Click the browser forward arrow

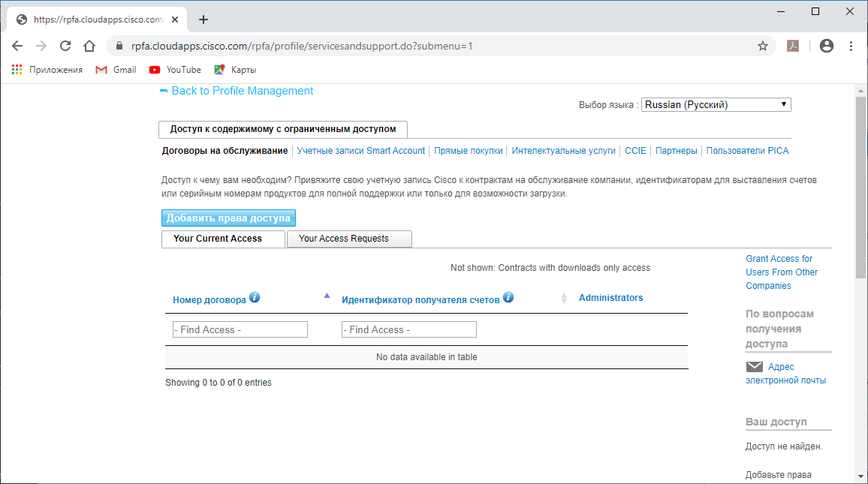click(41, 46)
